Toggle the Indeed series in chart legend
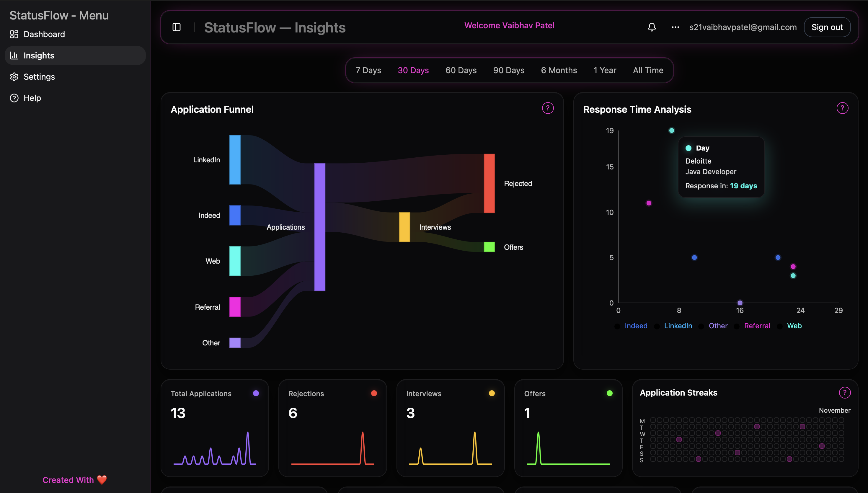 point(636,326)
